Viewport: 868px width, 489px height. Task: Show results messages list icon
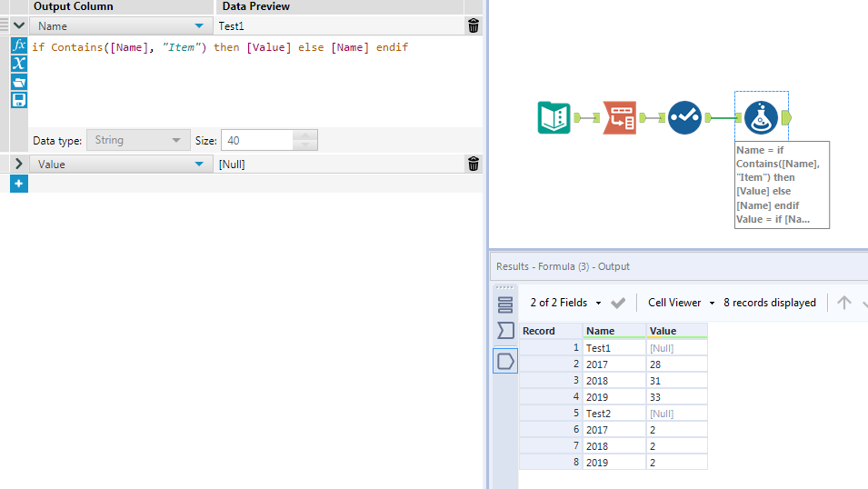coord(504,305)
